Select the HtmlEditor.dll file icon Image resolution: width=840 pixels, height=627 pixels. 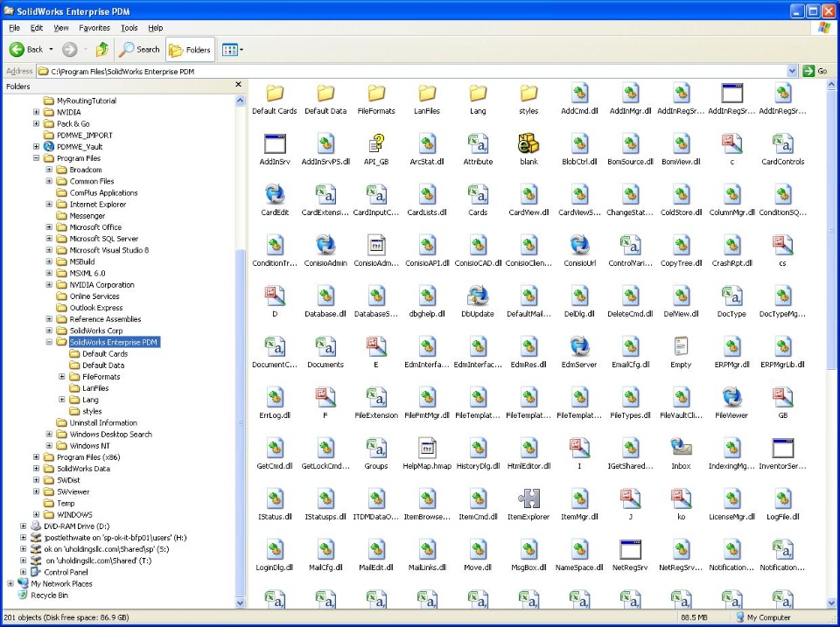pos(528,448)
